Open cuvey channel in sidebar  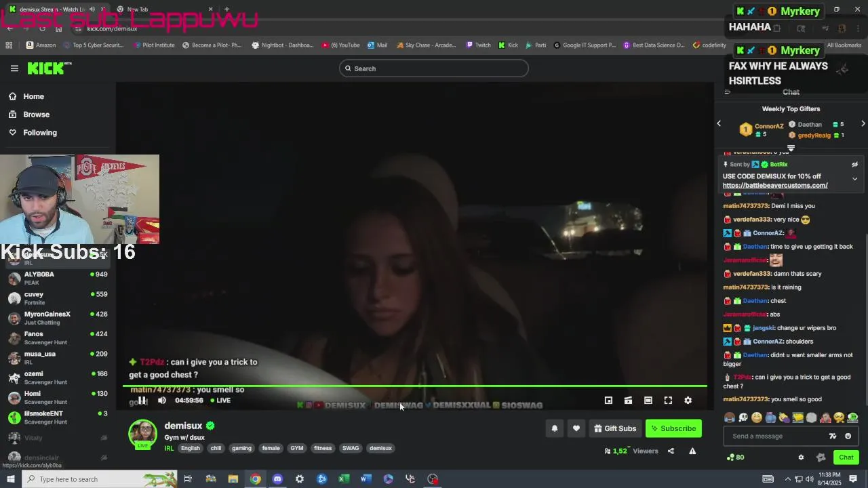pyautogui.click(x=58, y=298)
